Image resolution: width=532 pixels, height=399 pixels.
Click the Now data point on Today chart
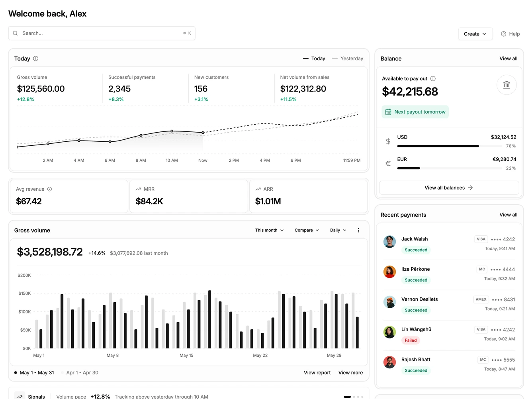(203, 133)
